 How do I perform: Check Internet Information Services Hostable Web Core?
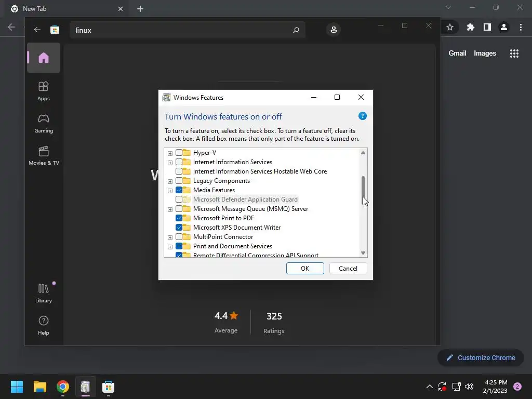click(179, 171)
